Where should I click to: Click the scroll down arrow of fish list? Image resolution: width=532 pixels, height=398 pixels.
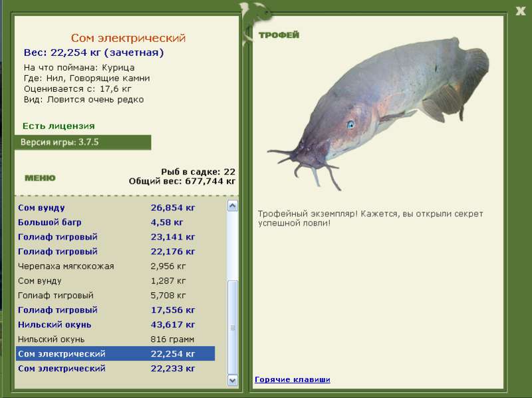(232, 380)
